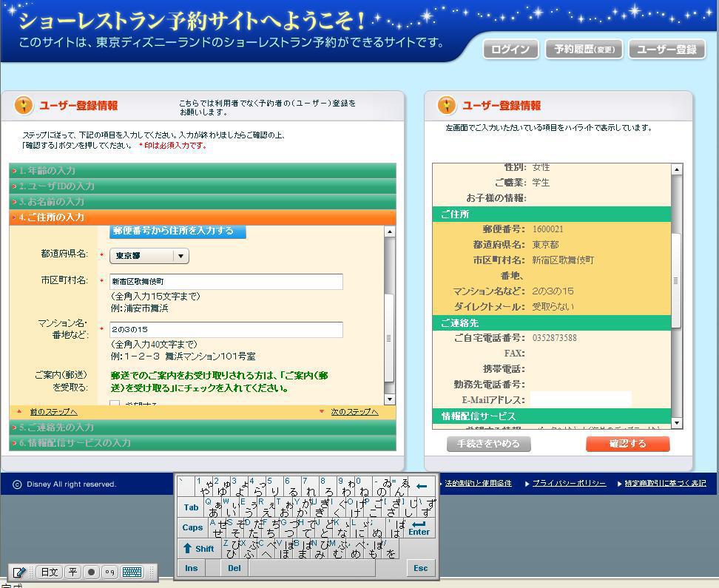Viewport: 719px width, 588px height.
Task: Open 法的制約と使用条件 footer link
Action: [479, 484]
